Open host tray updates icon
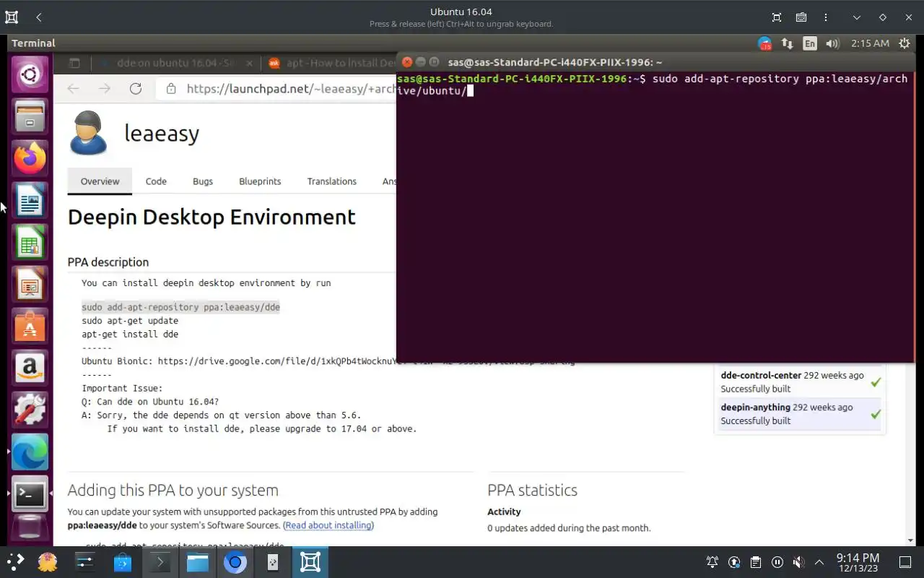Image resolution: width=924 pixels, height=578 pixels. point(734,562)
